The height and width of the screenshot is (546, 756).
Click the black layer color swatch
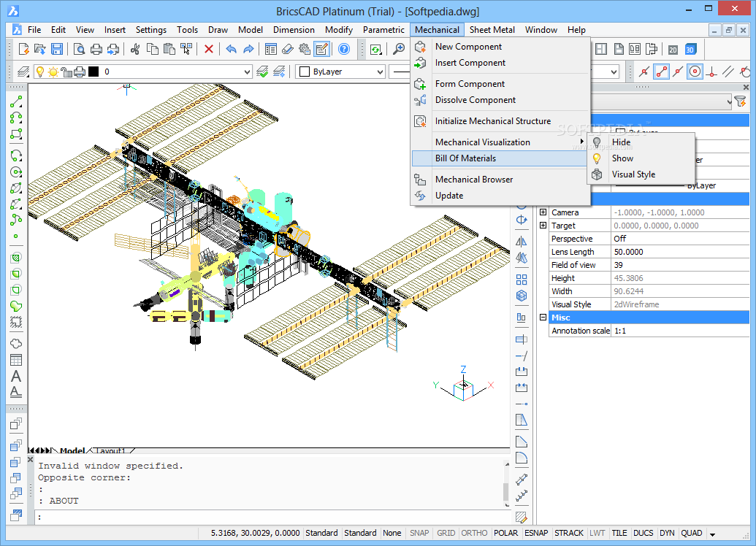pos(93,72)
